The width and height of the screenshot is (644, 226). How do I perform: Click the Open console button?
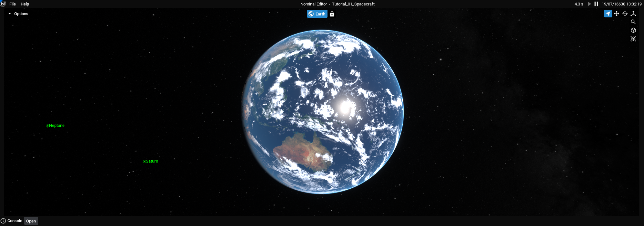point(31,221)
